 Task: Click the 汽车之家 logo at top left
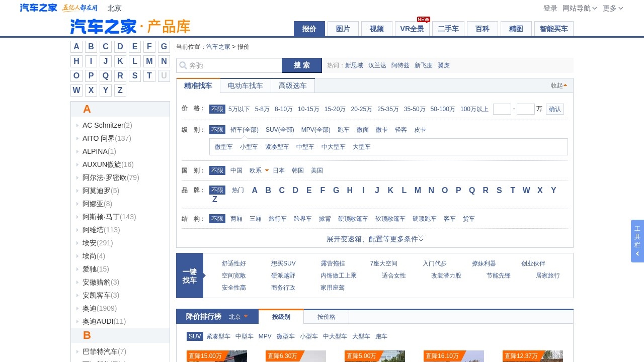tap(38, 8)
